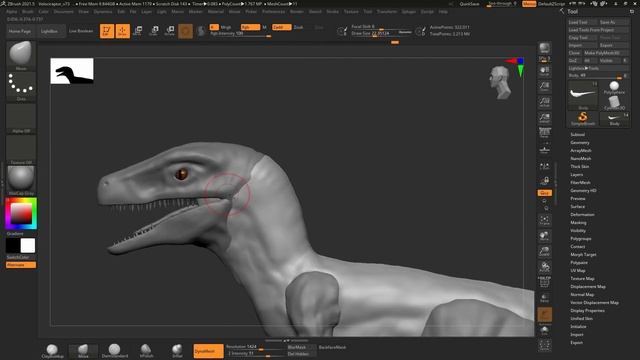The height and width of the screenshot is (360, 640).
Task: Expand the Display Properties subpalette
Action: coord(587,311)
